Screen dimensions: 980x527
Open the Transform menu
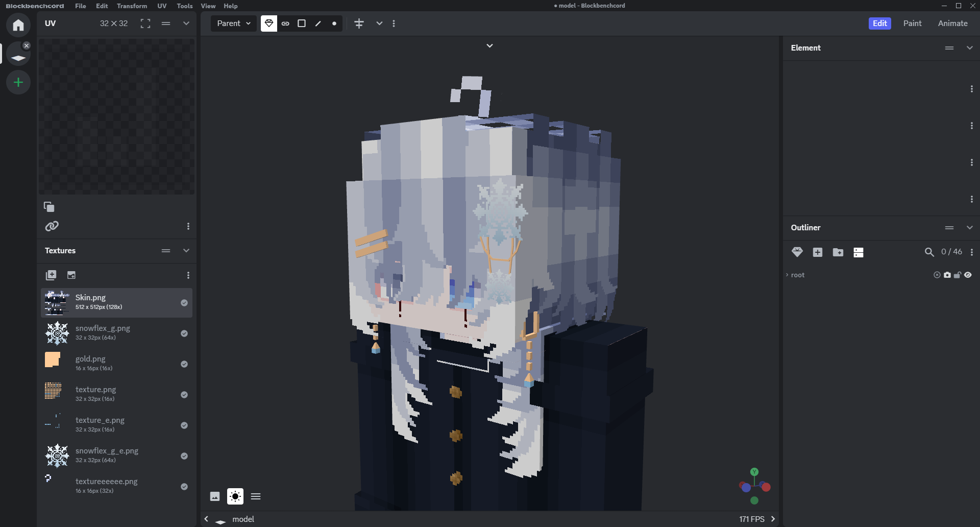[x=132, y=6]
